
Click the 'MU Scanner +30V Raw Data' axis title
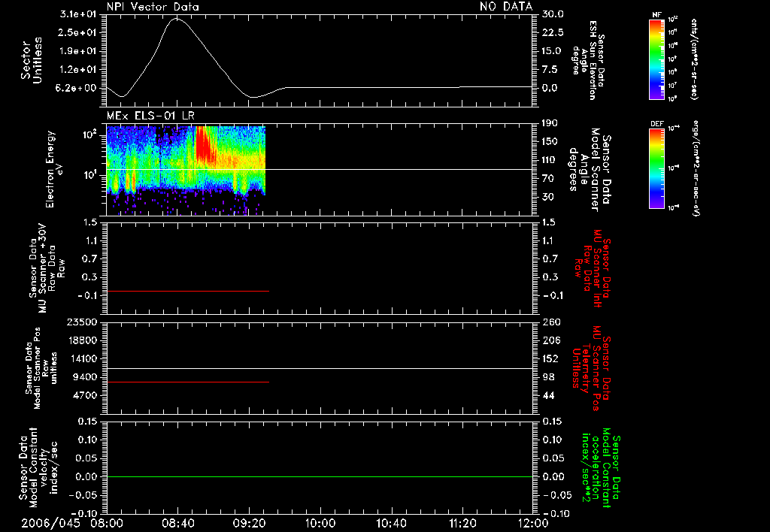[47, 268]
